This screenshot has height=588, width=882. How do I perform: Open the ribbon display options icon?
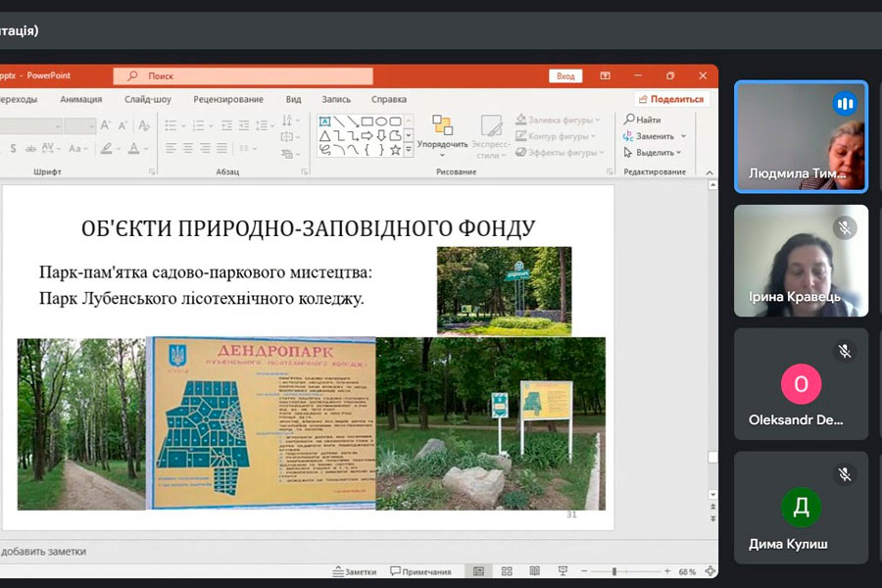click(606, 75)
